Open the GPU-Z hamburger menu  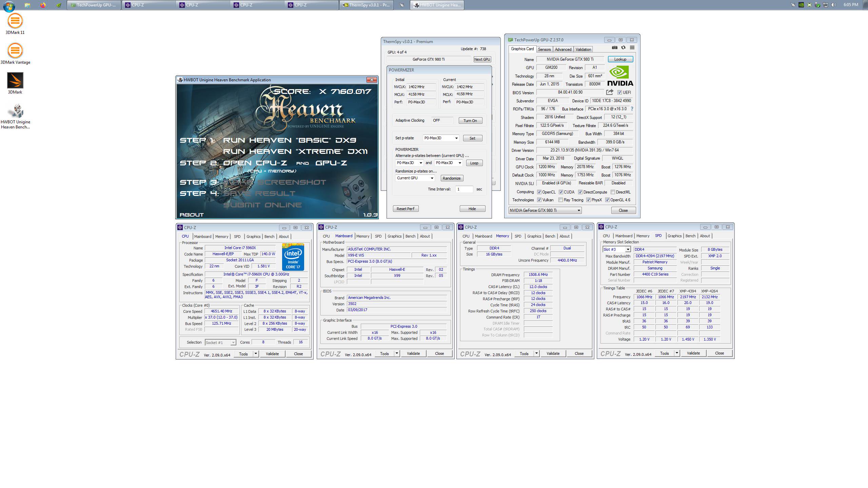pos(632,48)
